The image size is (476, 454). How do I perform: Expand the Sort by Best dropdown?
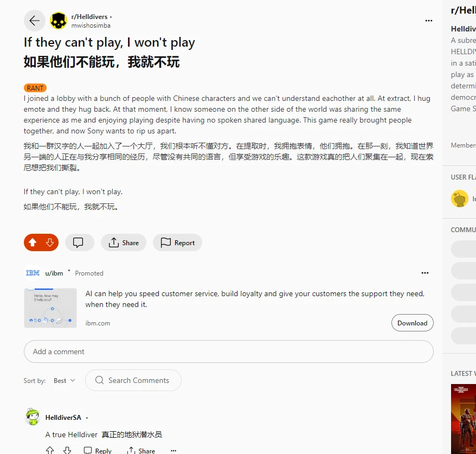tap(65, 381)
